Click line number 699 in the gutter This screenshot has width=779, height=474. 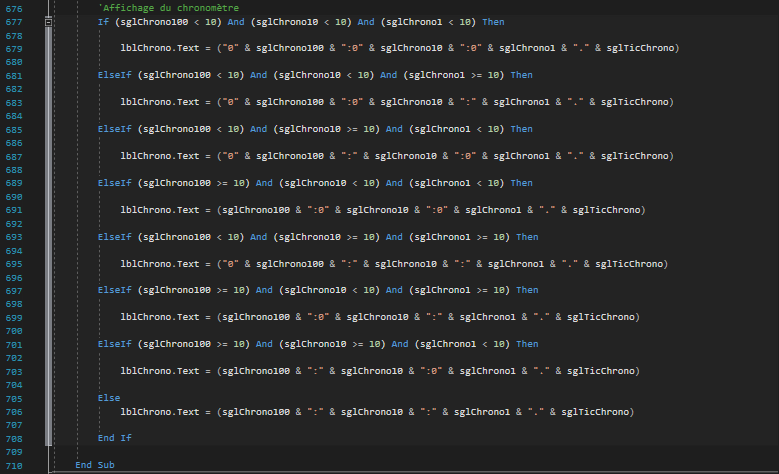coord(14,318)
